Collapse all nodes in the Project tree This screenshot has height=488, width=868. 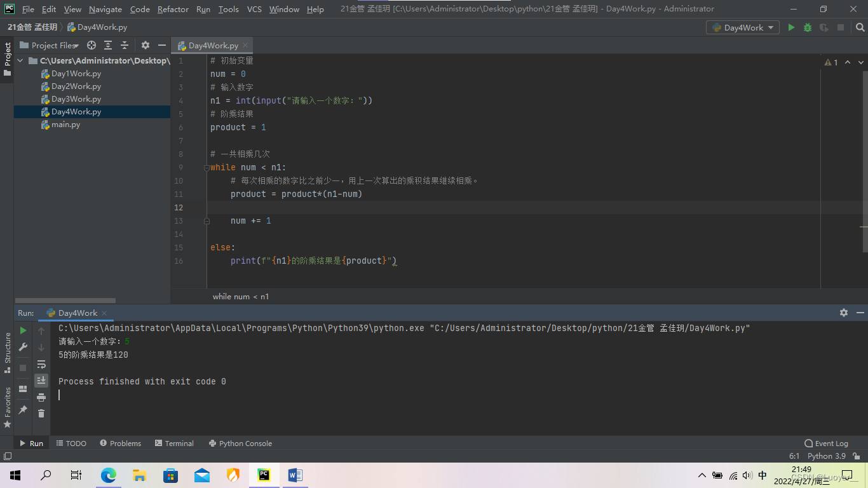pyautogui.click(x=124, y=45)
